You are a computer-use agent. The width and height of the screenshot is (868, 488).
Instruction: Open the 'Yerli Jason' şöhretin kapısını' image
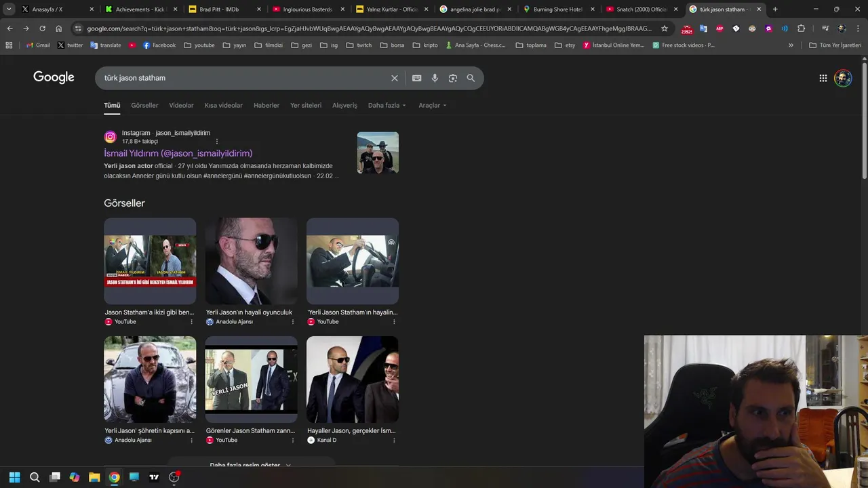[150, 380]
